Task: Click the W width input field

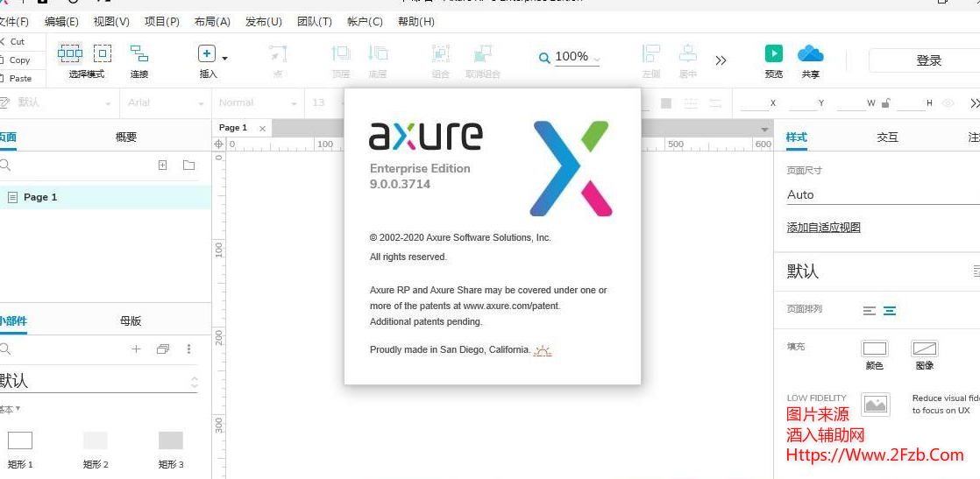Action: click(850, 103)
